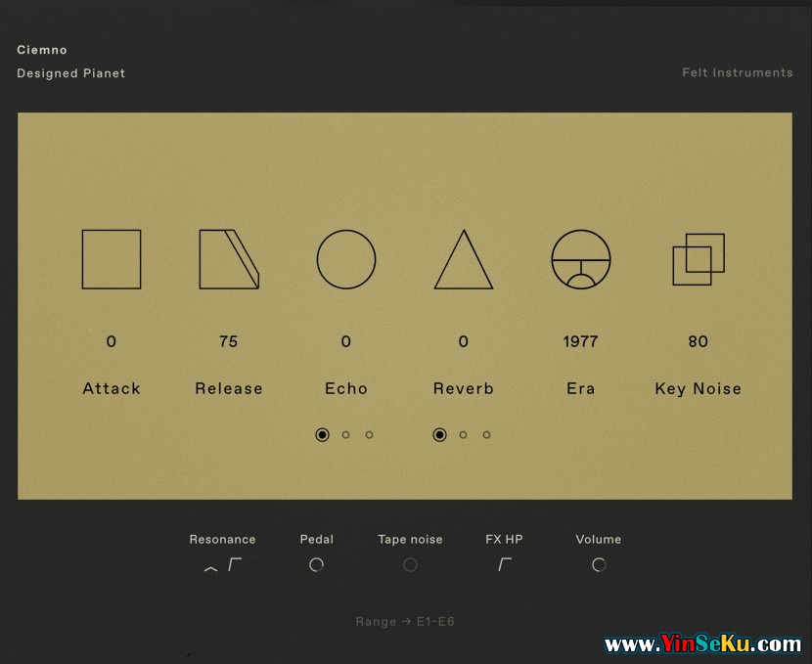Click the Tape noise knob
Image resolution: width=812 pixels, height=664 pixels.
[411, 564]
